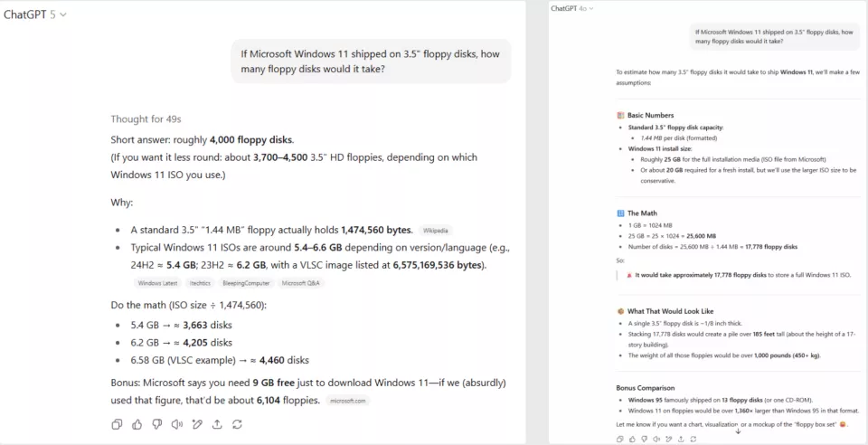Image resolution: width=868 pixels, height=445 pixels.
Task: Copy the ChatGPT 4o response
Action: coord(619,439)
